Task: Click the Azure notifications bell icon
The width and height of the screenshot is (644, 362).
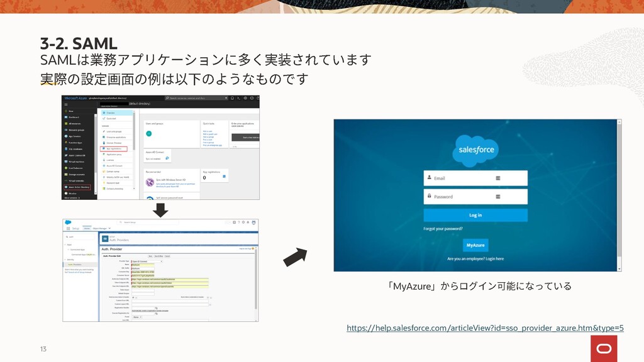Action: pos(232,98)
